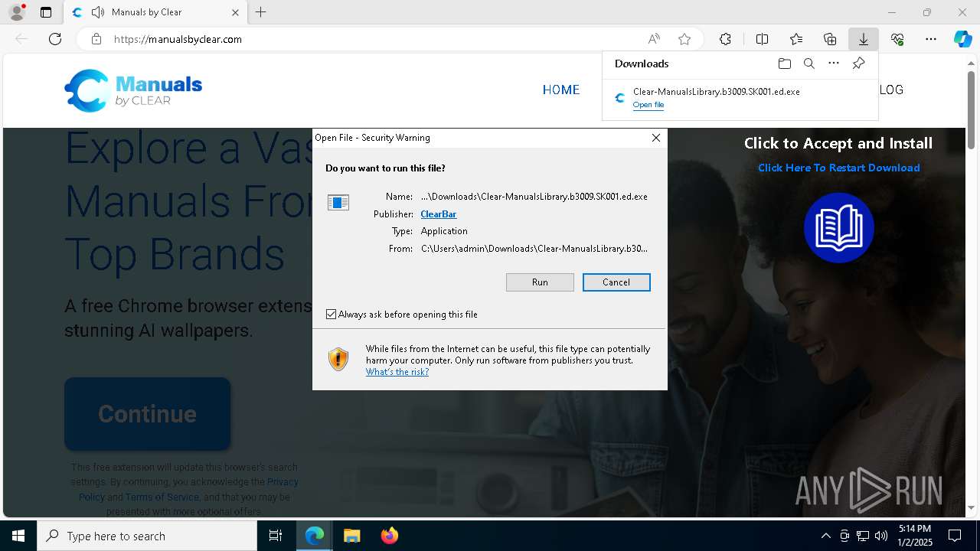Open the Privacy Policy link
This screenshot has height=551, width=980.
click(x=188, y=489)
